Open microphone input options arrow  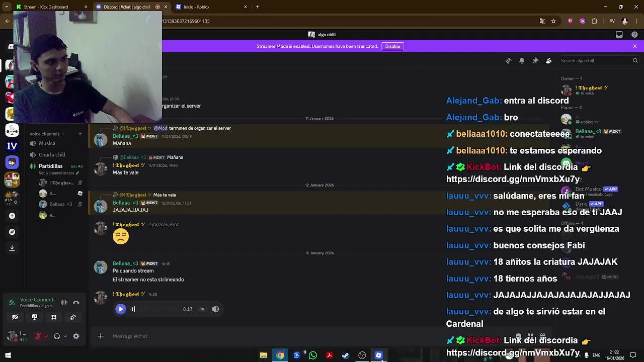pos(46,336)
